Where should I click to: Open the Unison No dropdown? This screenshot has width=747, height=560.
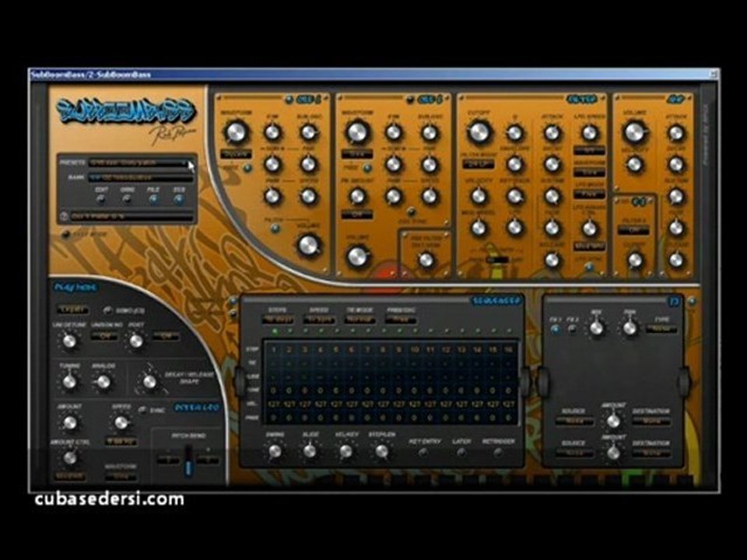[103, 336]
